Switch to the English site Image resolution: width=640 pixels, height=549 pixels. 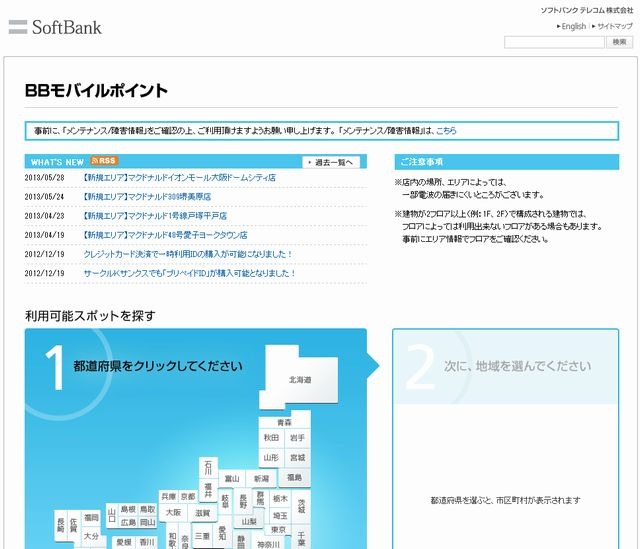[x=571, y=26]
